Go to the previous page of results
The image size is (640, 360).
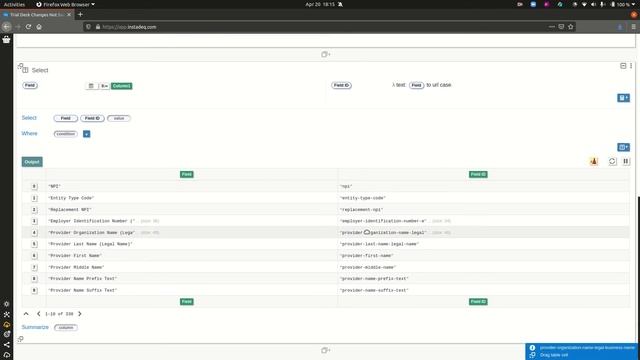click(38, 314)
